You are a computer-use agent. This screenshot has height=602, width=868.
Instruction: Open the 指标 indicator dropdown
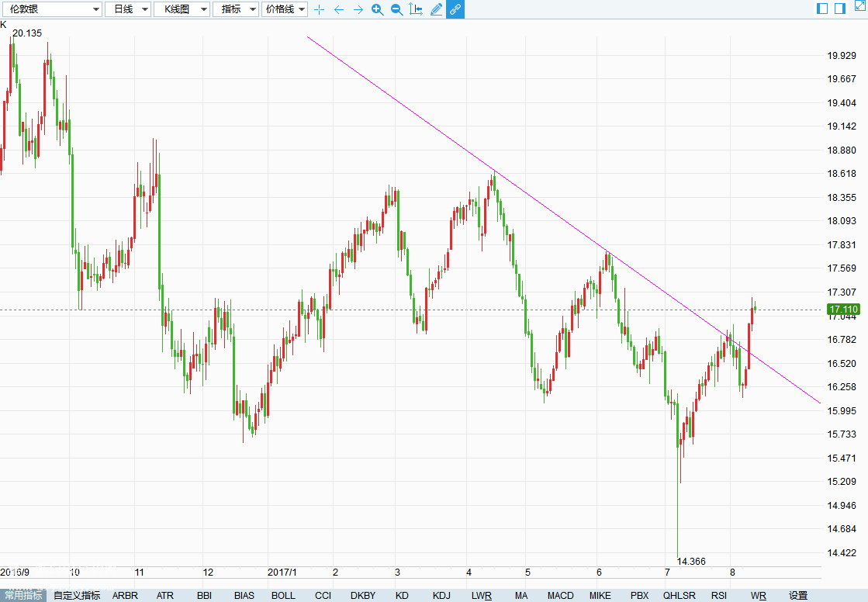[236, 9]
